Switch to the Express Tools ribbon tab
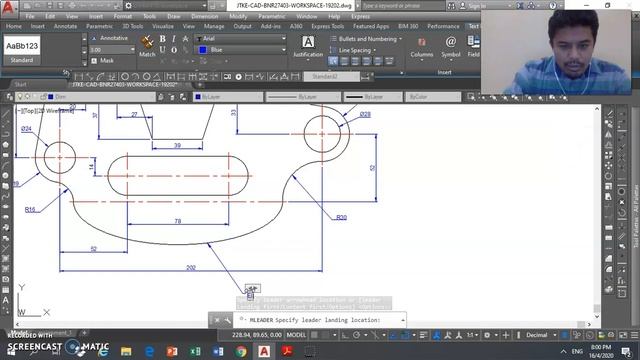Screen dimensions: 640x360 (328, 26)
